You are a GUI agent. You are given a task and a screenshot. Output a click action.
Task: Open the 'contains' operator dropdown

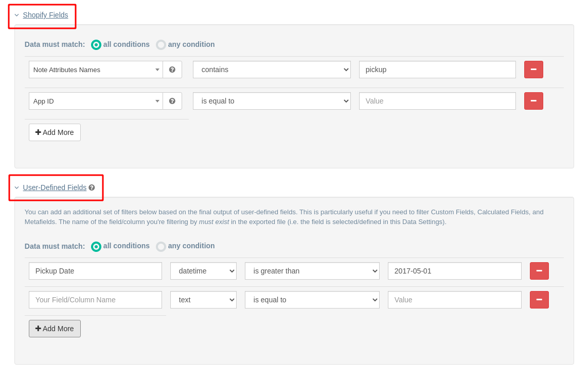[272, 70]
